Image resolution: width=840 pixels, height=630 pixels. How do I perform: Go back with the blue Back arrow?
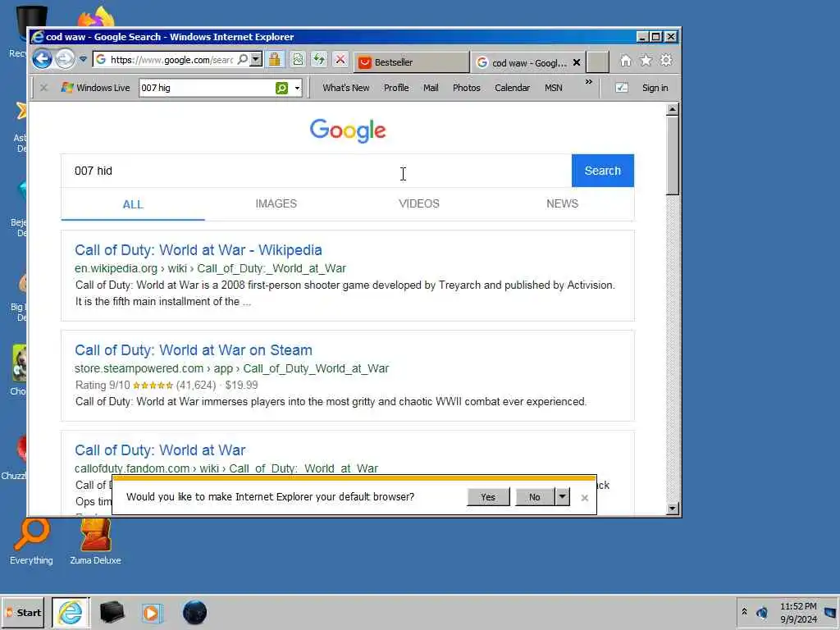coord(42,59)
